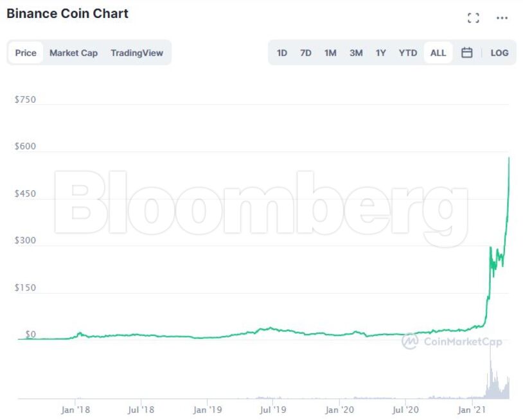Open the TradingView chart tab

[137, 53]
